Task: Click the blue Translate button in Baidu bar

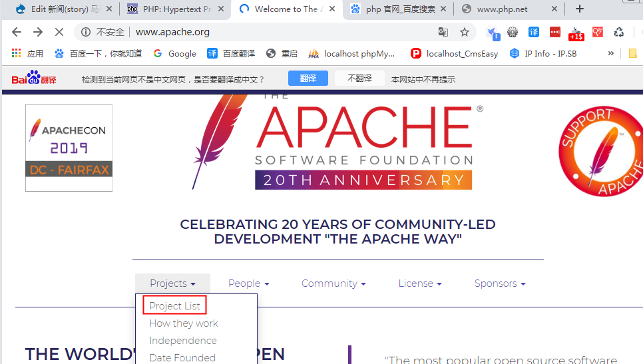Action: pyautogui.click(x=308, y=78)
